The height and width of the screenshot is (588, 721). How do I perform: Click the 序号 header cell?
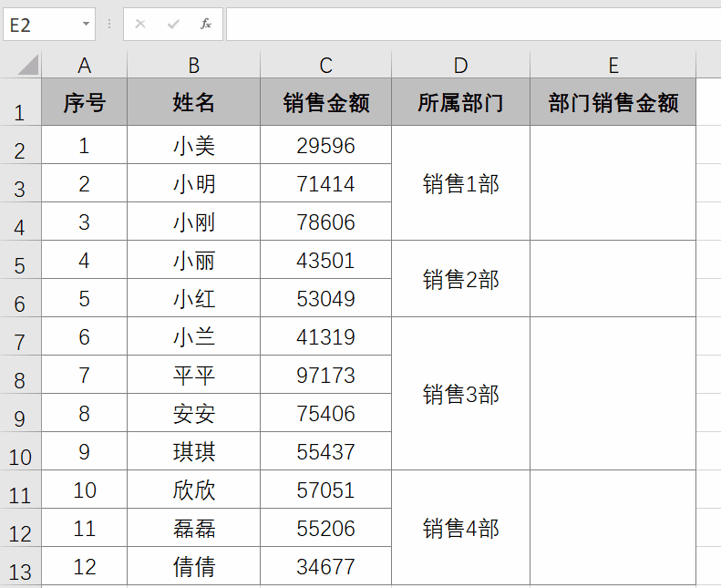pyautogui.click(x=84, y=102)
